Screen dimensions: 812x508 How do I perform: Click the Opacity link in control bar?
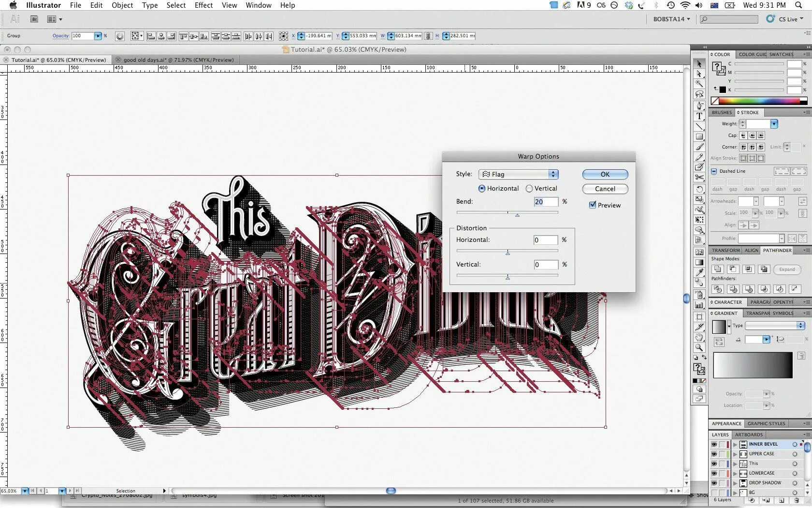(61, 36)
